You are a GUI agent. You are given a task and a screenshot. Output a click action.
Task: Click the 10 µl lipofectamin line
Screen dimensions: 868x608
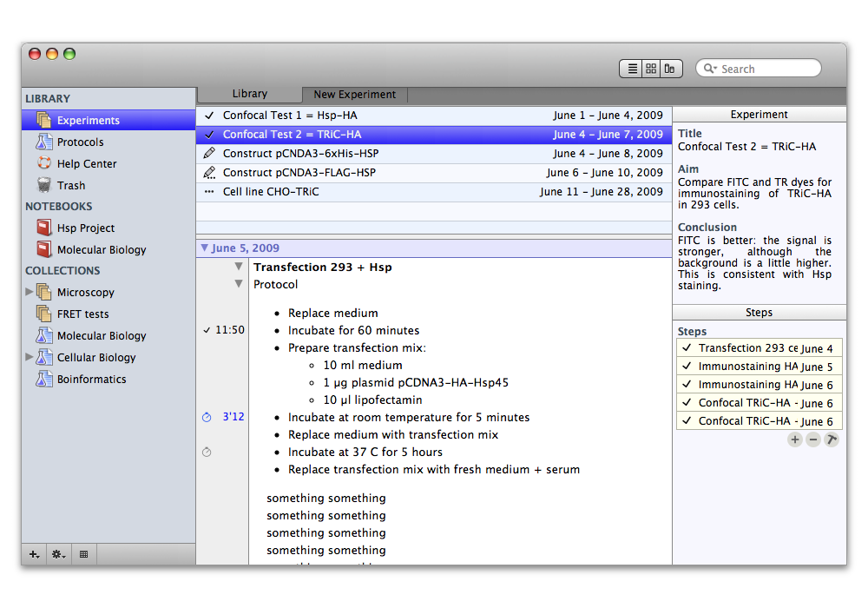(372, 400)
